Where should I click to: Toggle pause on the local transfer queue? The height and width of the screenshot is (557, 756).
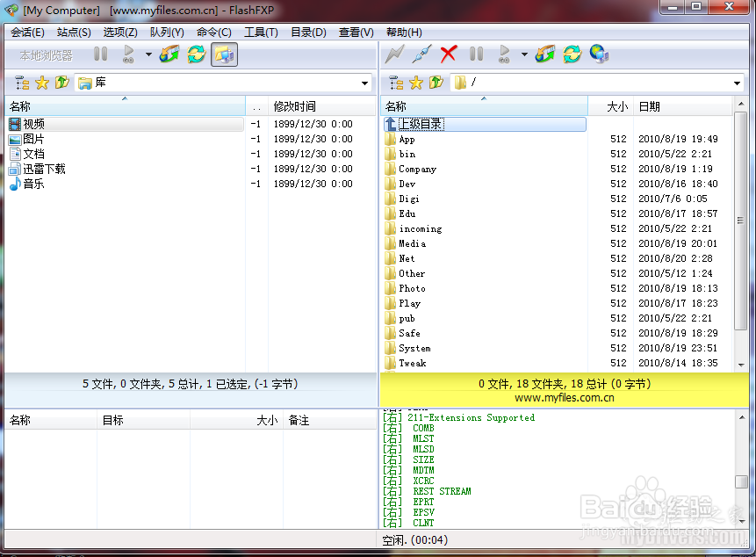[x=101, y=54]
